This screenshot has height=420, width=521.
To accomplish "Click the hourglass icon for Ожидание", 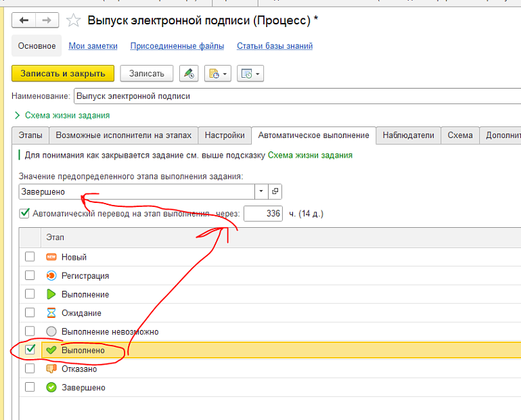I will tap(51, 313).
